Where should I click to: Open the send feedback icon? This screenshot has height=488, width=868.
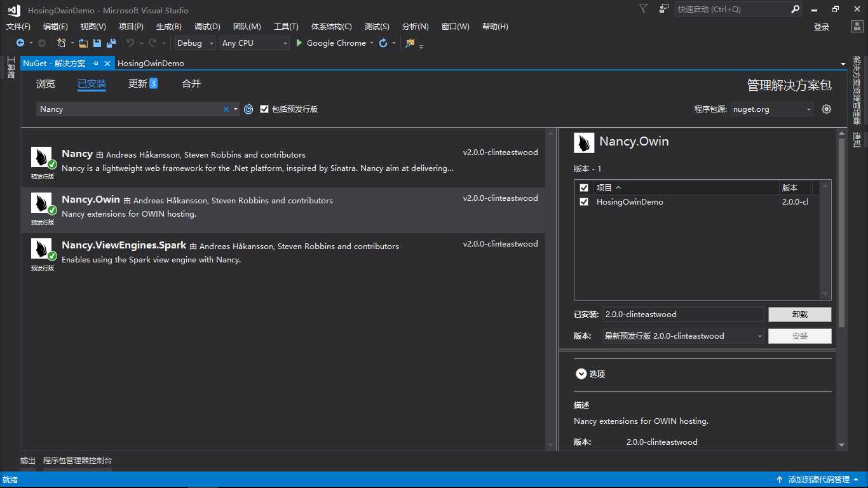coord(663,8)
